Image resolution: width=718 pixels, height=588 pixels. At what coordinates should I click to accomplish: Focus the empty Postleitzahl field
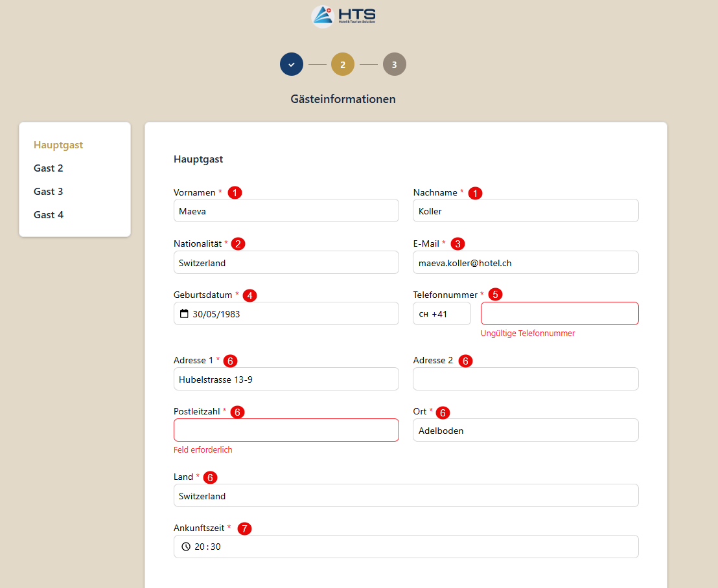click(x=286, y=430)
